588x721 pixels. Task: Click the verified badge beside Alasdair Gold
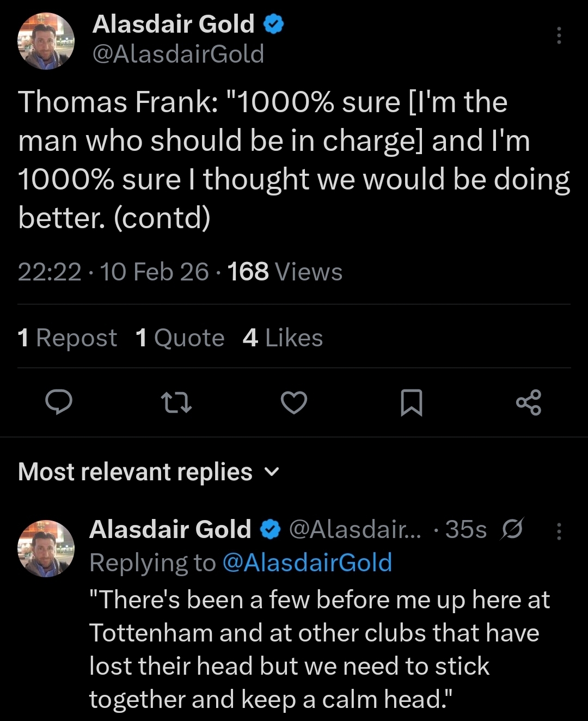click(x=274, y=24)
